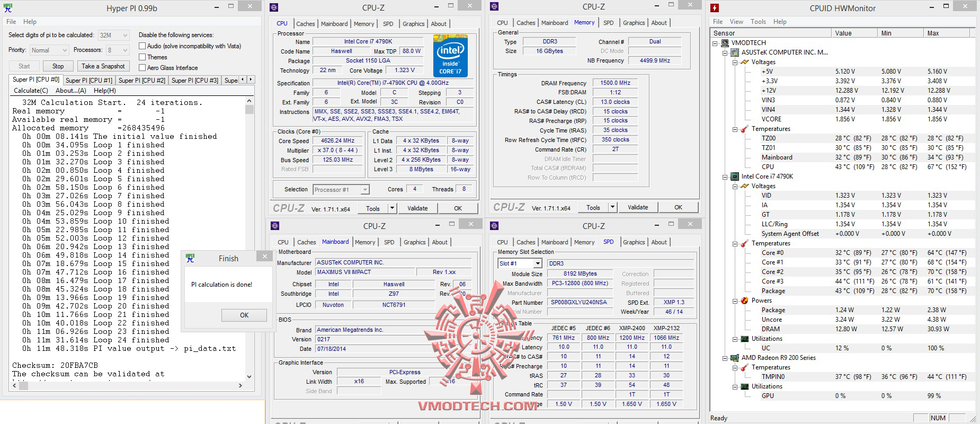Viewport: 980px width, 424px height.
Task: Click the Value column header in HWMonitor
Action: [855, 33]
